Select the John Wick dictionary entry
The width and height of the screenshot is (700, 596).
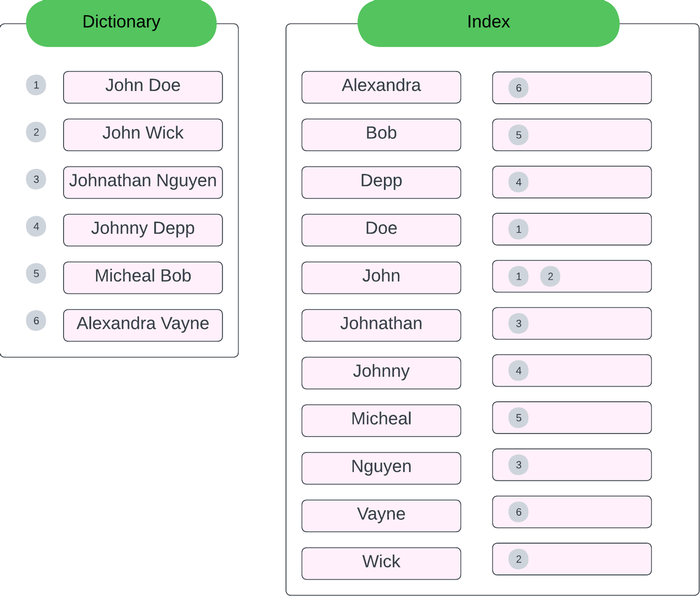pyautogui.click(x=143, y=135)
